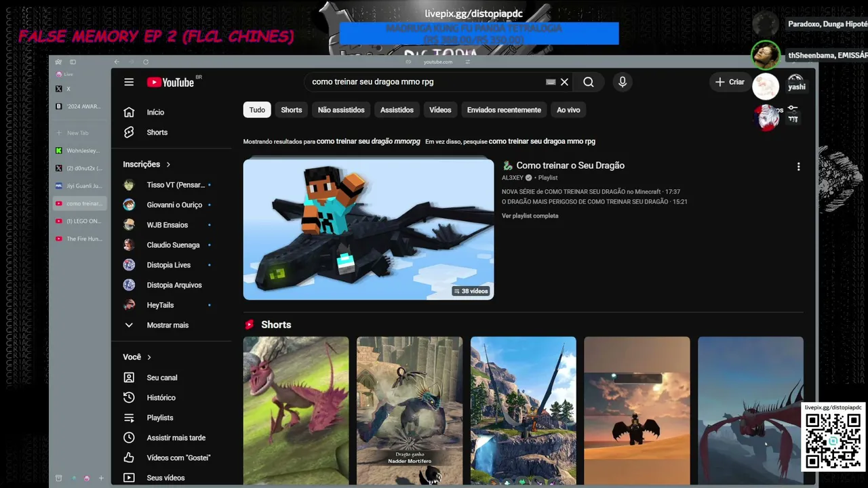Viewport: 868px width, 488px height.
Task: Open the Nadder Mortífero Short thumbnail
Action: point(410,411)
